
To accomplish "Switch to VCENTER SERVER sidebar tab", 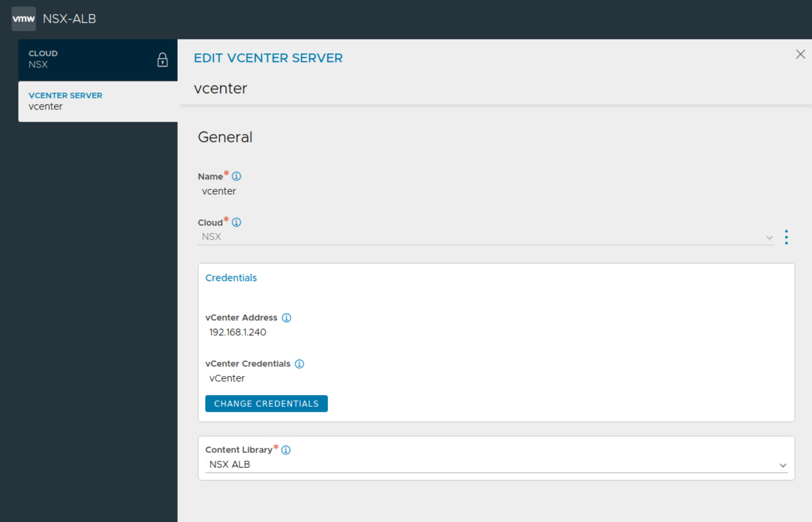I will pos(98,101).
